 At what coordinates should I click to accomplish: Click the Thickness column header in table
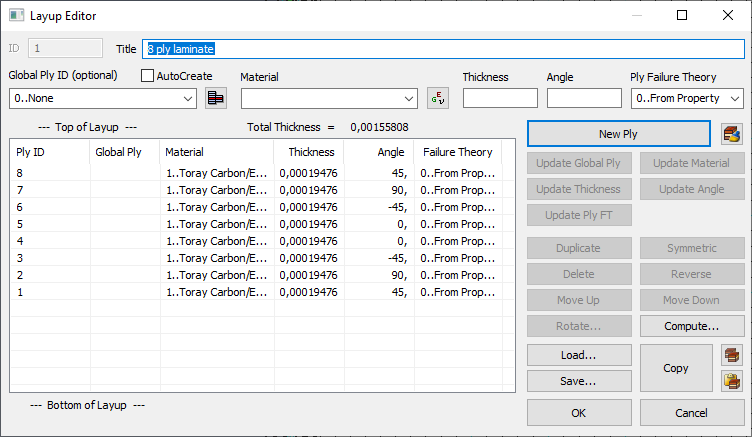click(309, 152)
